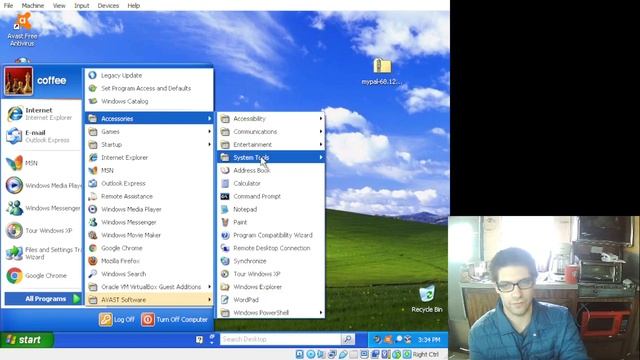The width and height of the screenshot is (640, 360).
Task: Open Google Chrome in Start menu left pane
Action: point(42,276)
